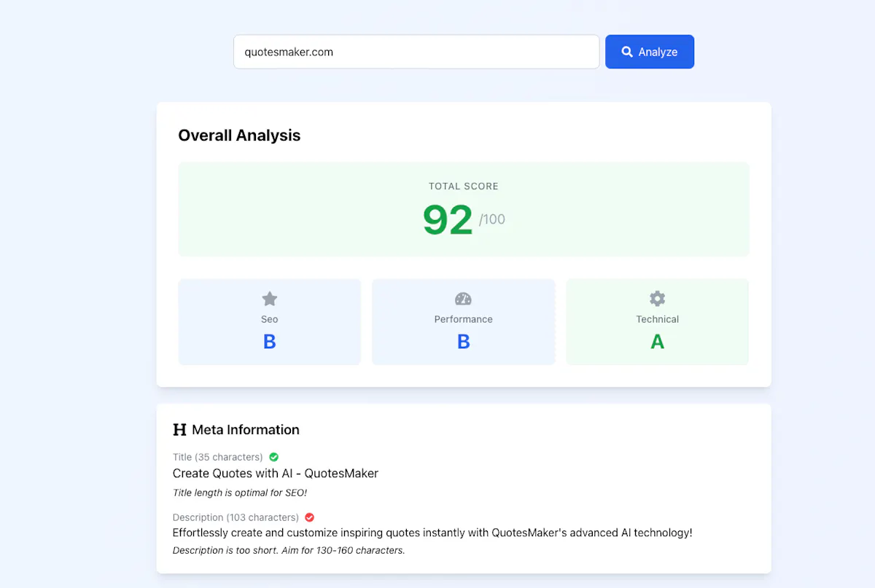Click the magnifier icon in Analyze button
Image resolution: width=875 pixels, height=588 pixels.
click(x=627, y=52)
